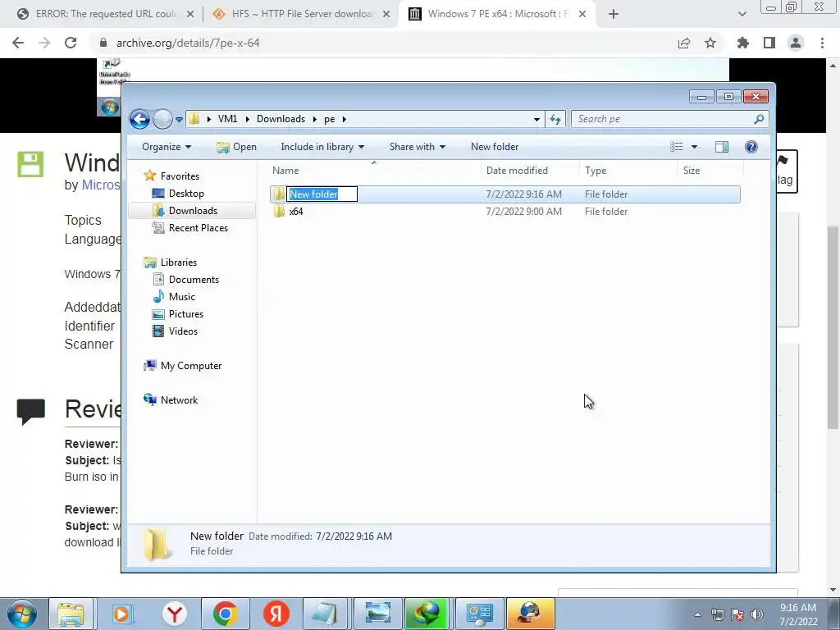Change the view using the view icon
The width and height of the screenshot is (840, 630).
coord(677,147)
